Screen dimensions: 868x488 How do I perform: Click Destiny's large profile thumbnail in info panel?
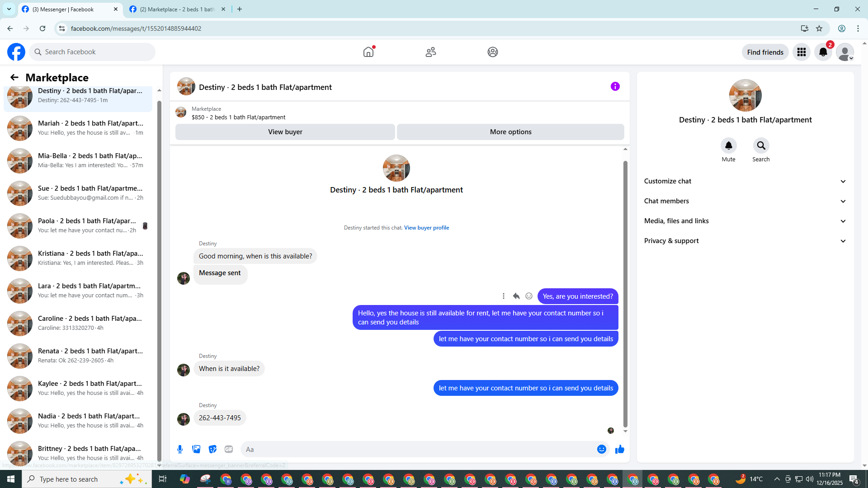[745, 95]
